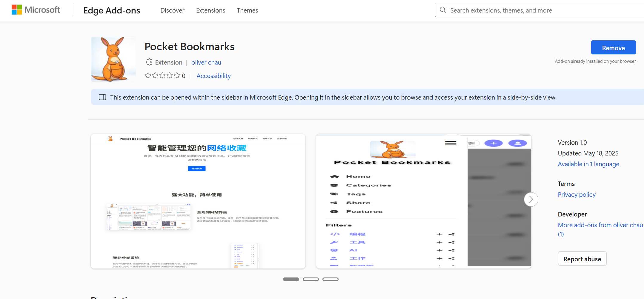This screenshot has height=299, width=644.
Task: Select the first carousel page indicator
Action: (291, 279)
